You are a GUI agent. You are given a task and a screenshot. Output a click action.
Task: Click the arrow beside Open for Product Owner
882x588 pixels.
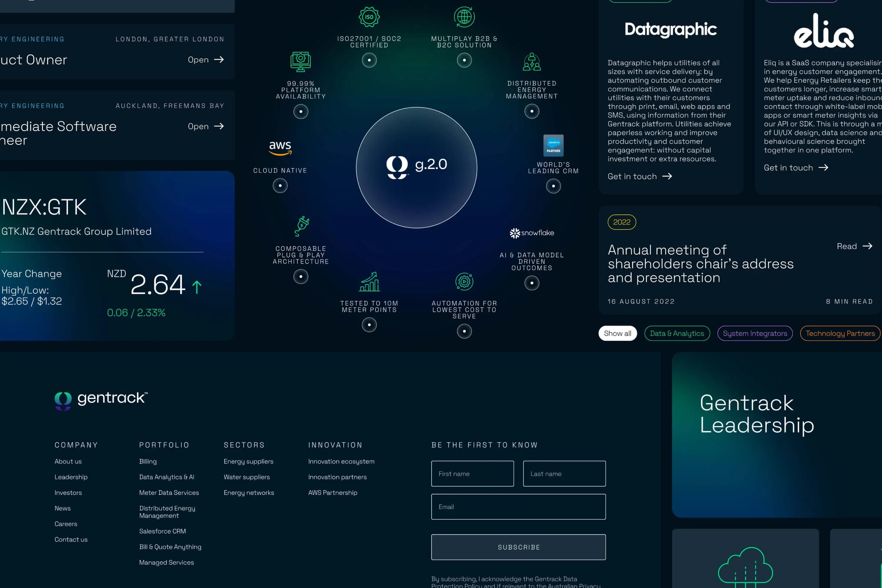[x=219, y=60]
